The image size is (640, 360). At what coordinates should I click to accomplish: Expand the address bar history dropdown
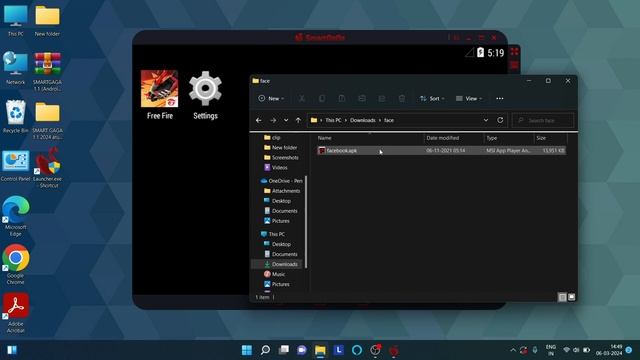486,120
